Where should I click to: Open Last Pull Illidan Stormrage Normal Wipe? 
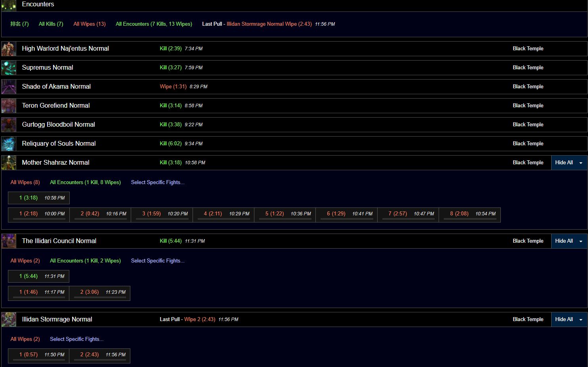[268, 24]
